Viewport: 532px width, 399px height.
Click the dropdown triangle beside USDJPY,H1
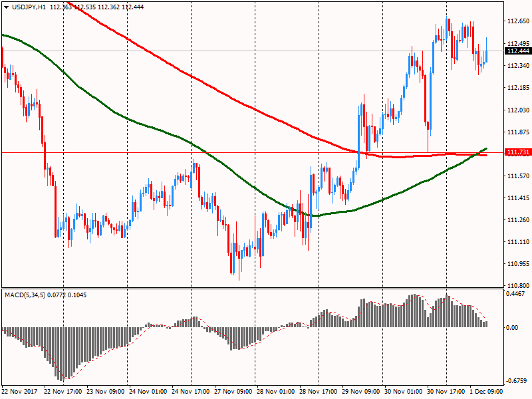coord(6,7)
